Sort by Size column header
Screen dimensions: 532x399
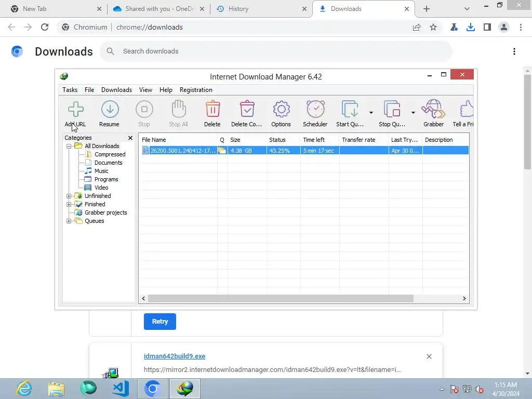click(247, 140)
